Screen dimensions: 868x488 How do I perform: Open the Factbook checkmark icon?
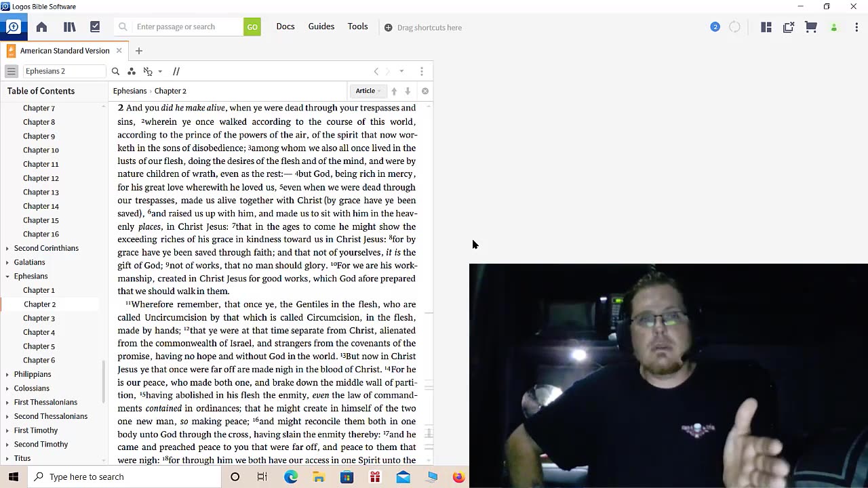click(95, 27)
